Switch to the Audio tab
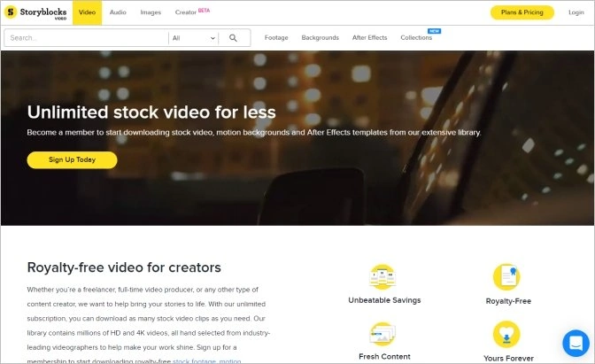This screenshot has width=595, height=364. click(118, 12)
